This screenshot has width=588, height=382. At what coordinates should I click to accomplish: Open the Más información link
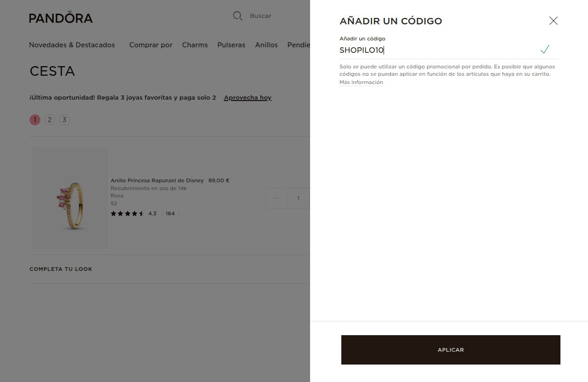[x=361, y=83]
